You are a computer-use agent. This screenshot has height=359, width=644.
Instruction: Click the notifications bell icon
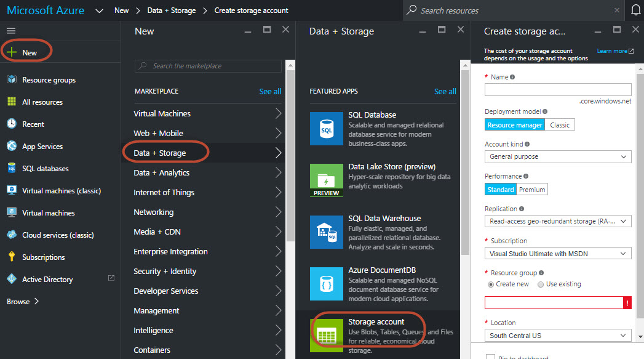(635, 10)
